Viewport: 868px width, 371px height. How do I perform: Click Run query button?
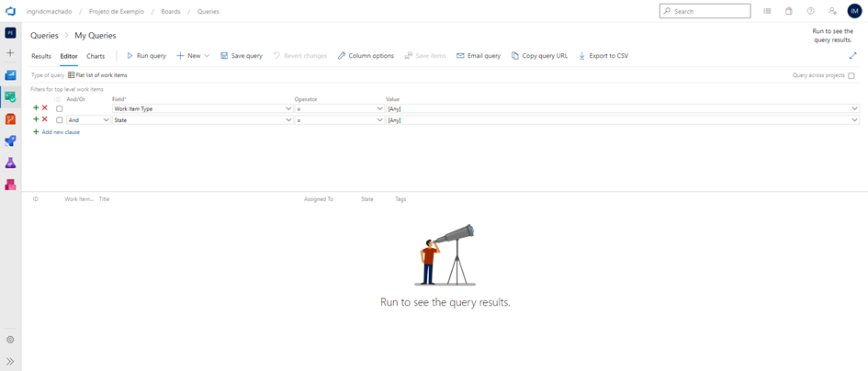pos(146,55)
